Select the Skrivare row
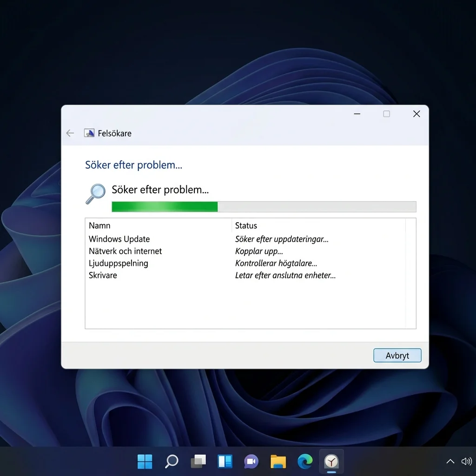 coord(245,275)
